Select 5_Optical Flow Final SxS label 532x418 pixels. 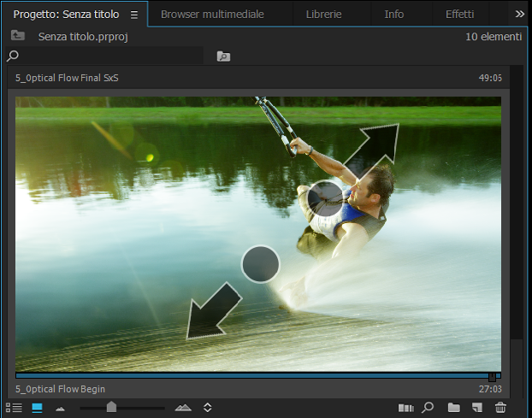(67, 78)
